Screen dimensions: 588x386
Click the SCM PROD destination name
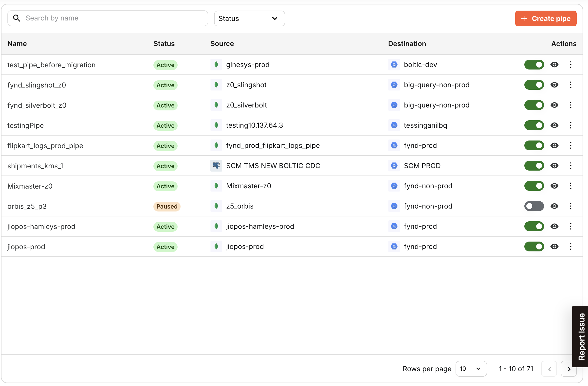pos(422,166)
